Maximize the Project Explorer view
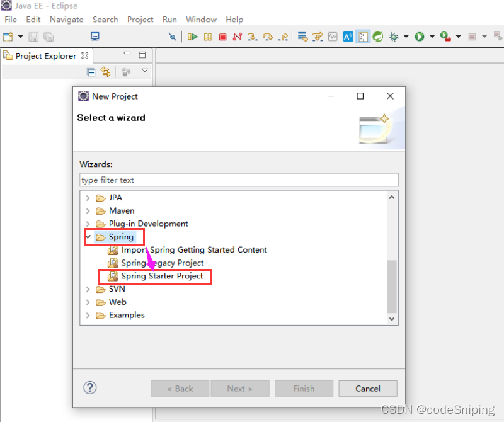 coord(142,55)
